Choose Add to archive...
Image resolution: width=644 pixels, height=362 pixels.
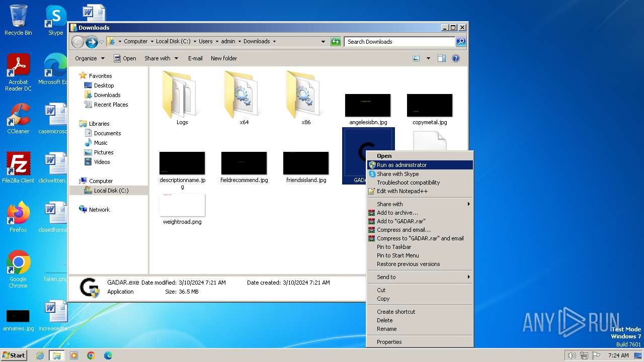(x=420, y=213)
